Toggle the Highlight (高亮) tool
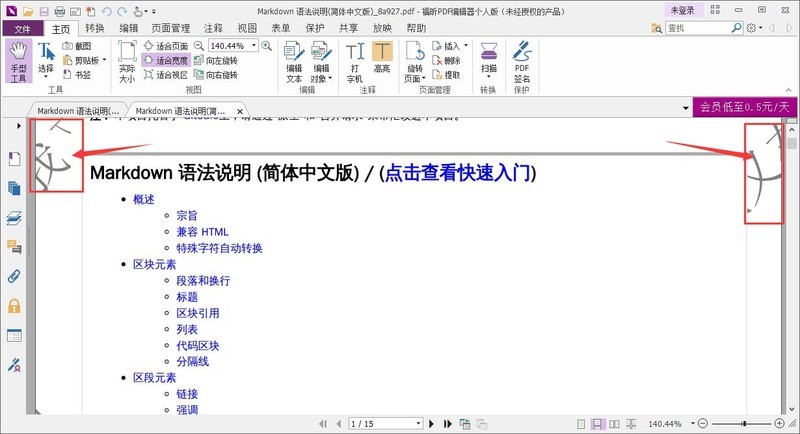800x434 pixels. point(382,57)
